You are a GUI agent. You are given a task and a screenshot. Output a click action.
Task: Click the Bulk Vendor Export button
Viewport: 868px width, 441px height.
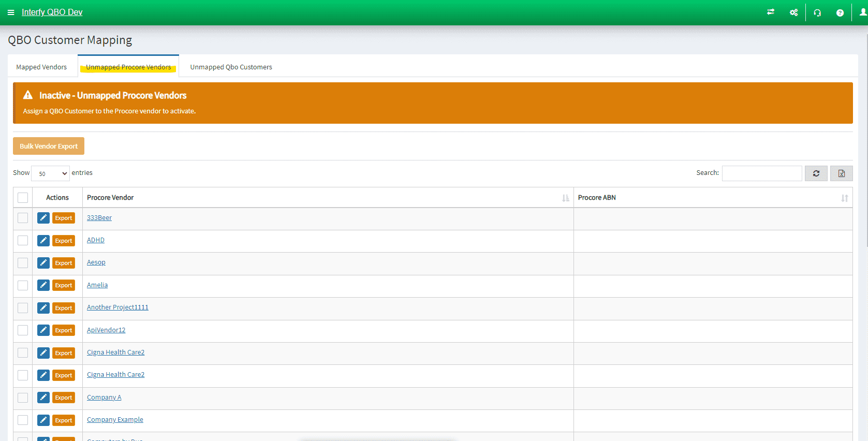(49, 146)
